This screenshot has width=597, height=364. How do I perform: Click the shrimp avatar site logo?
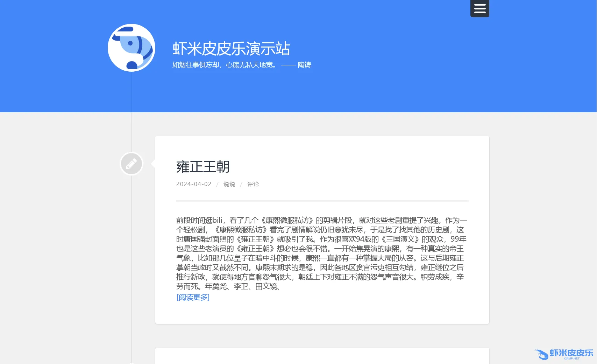click(132, 48)
